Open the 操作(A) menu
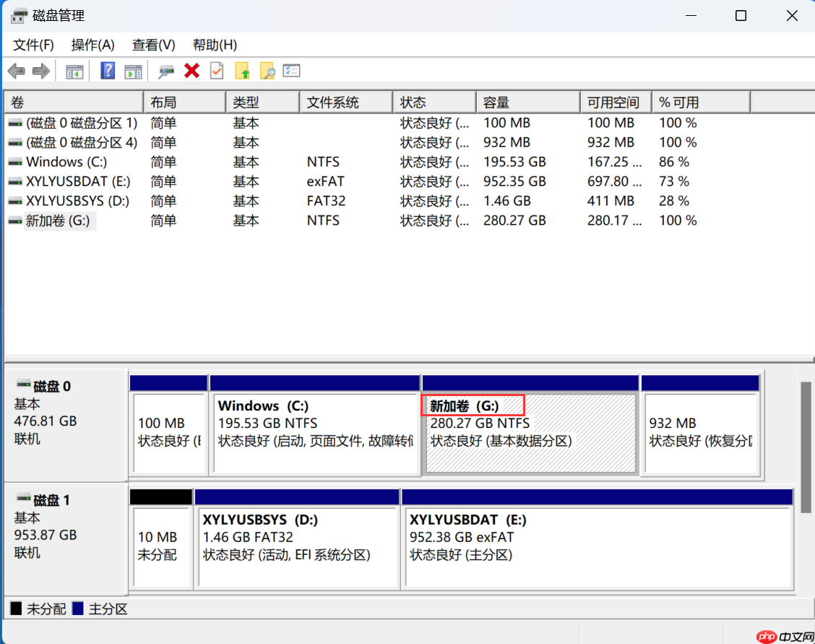 [x=92, y=45]
